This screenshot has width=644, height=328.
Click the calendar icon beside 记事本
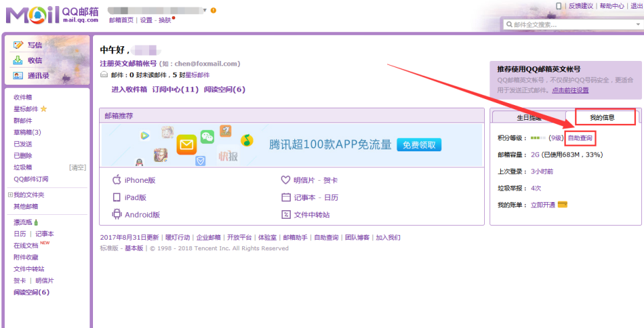click(286, 197)
